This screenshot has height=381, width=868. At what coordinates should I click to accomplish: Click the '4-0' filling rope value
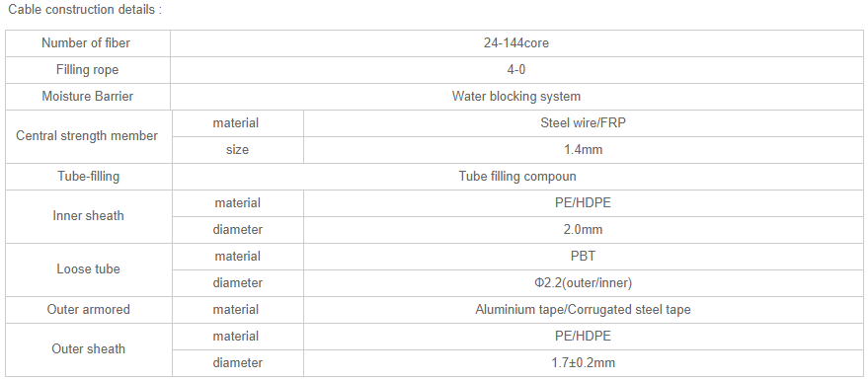pos(515,70)
